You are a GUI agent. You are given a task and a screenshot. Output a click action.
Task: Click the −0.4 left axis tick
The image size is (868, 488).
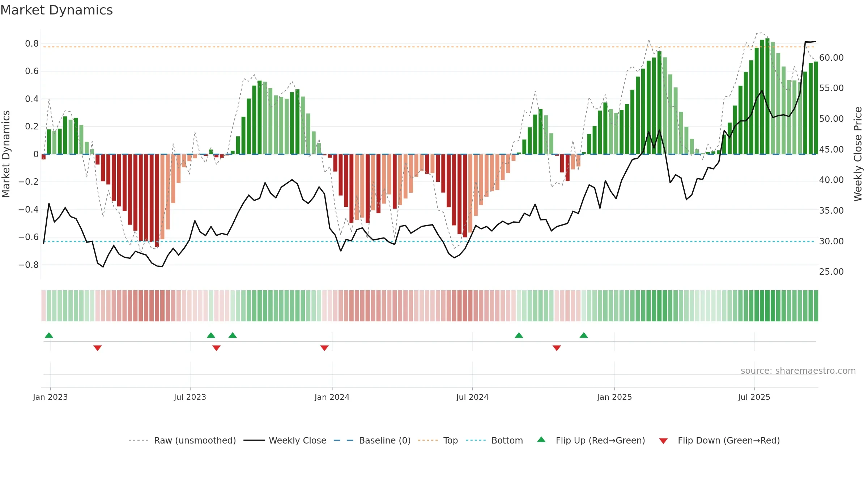coord(29,209)
